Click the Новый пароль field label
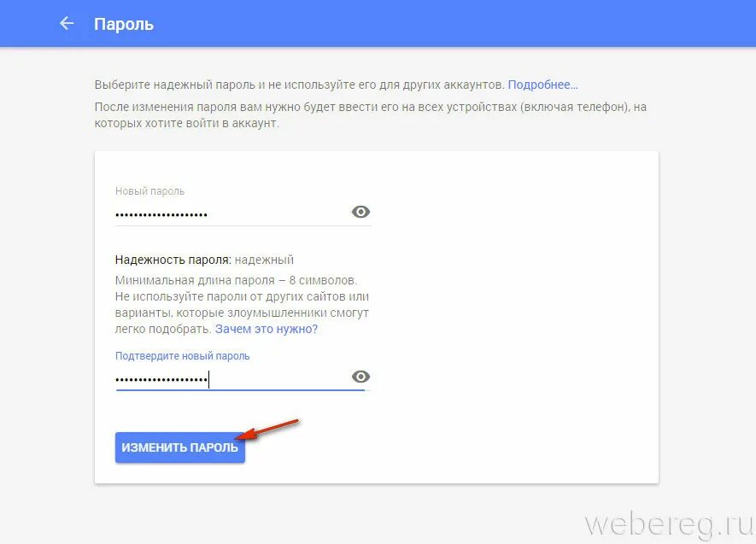This screenshot has width=756, height=544. (x=149, y=191)
